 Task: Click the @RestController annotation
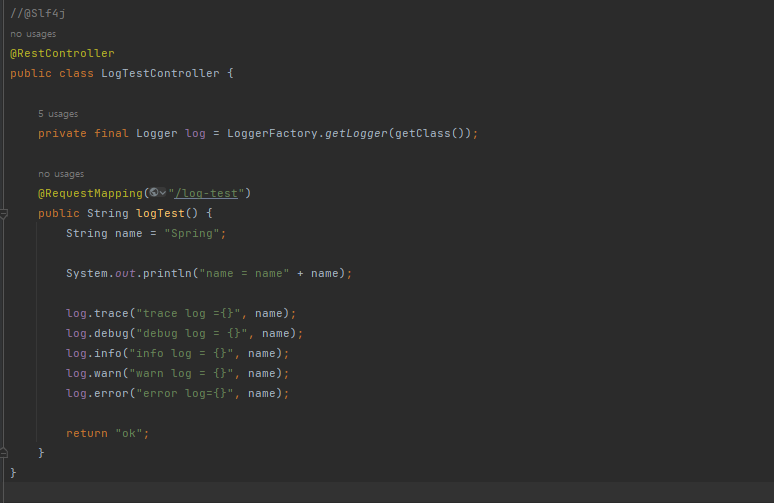(x=62, y=53)
